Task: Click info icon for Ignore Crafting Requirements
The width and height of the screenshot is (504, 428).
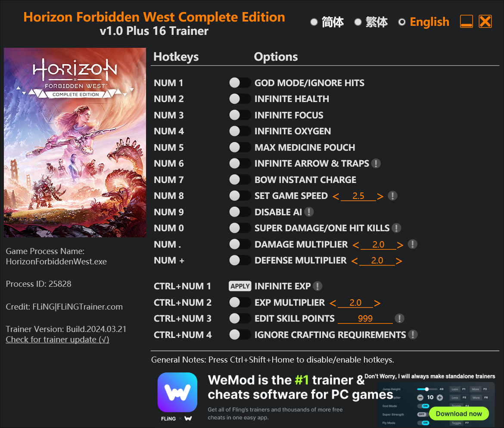Action: [413, 335]
